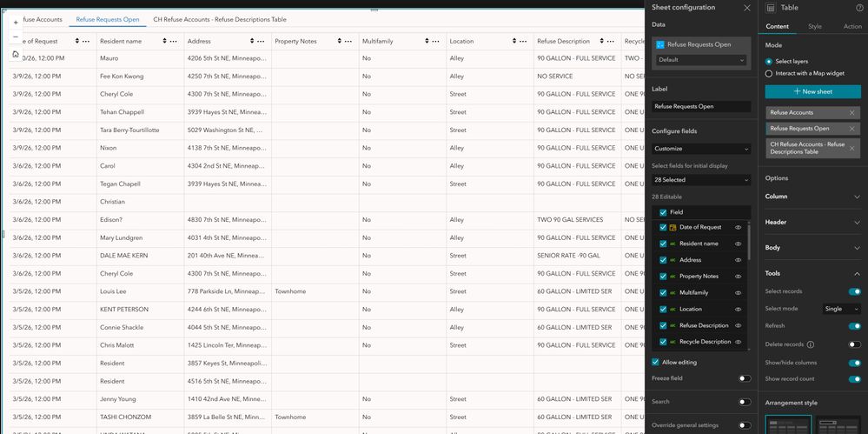Click the Label input field

(701, 106)
